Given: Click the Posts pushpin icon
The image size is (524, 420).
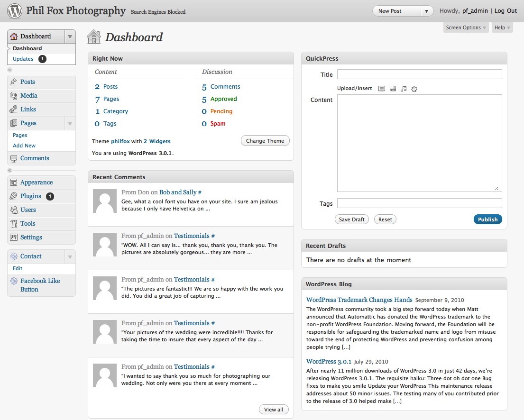Looking at the screenshot, I should (x=13, y=82).
